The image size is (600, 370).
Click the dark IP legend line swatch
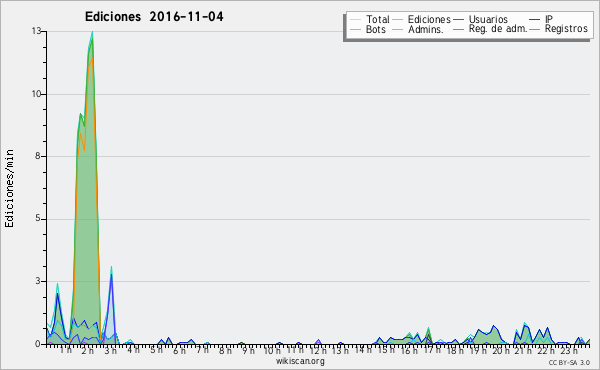[535, 20]
